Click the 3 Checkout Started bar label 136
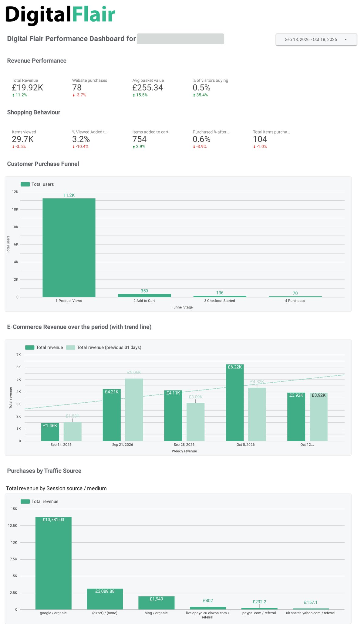The image size is (364, 631). [x=220, y=293]
